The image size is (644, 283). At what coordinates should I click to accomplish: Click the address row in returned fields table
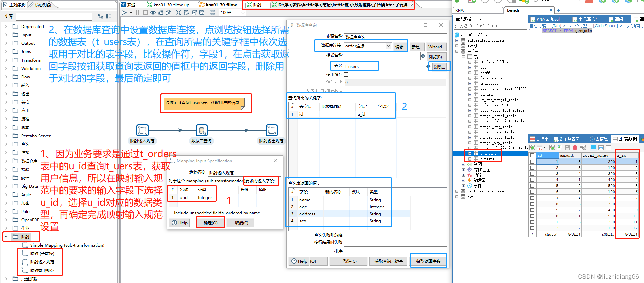[x=350, y=214]
